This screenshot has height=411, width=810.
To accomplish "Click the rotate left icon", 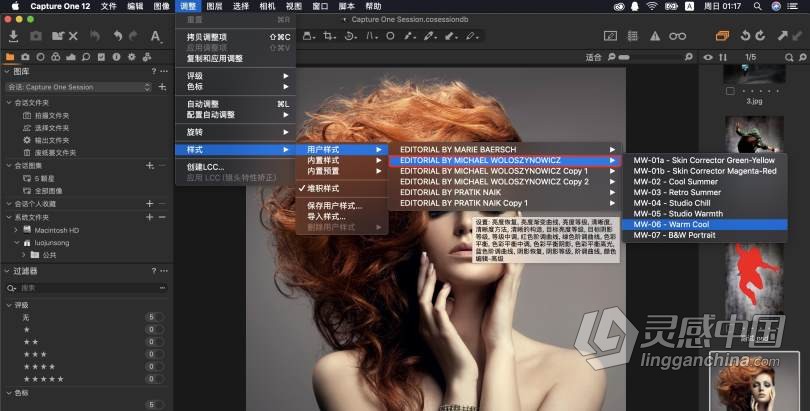I will pos(745,36).
